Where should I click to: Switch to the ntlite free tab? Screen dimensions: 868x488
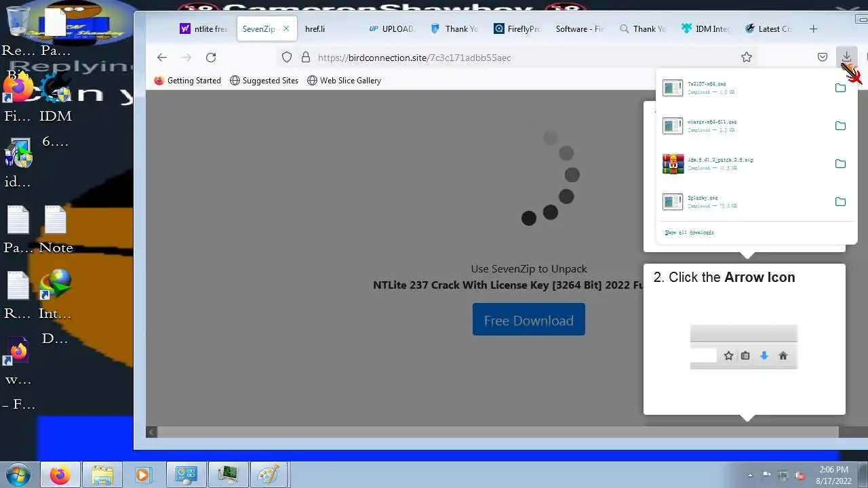pos(203,29)
